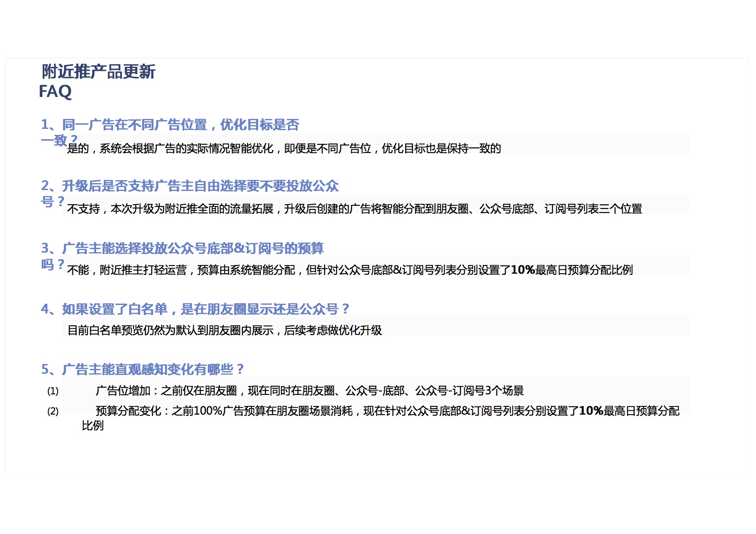Click question 2 heading about 投放公众
This screenshot has height=534, width=756.
[190, 186]
